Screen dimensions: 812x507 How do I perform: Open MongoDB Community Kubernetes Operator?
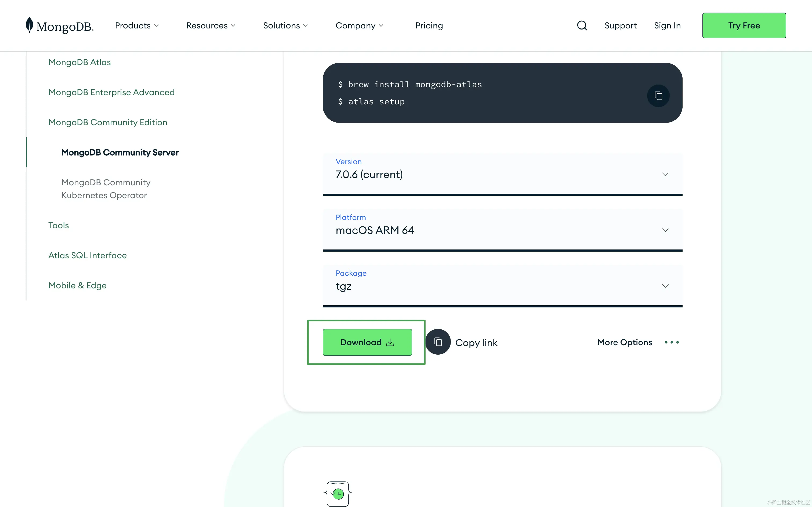pyautogui.click(x=106, y=189)
